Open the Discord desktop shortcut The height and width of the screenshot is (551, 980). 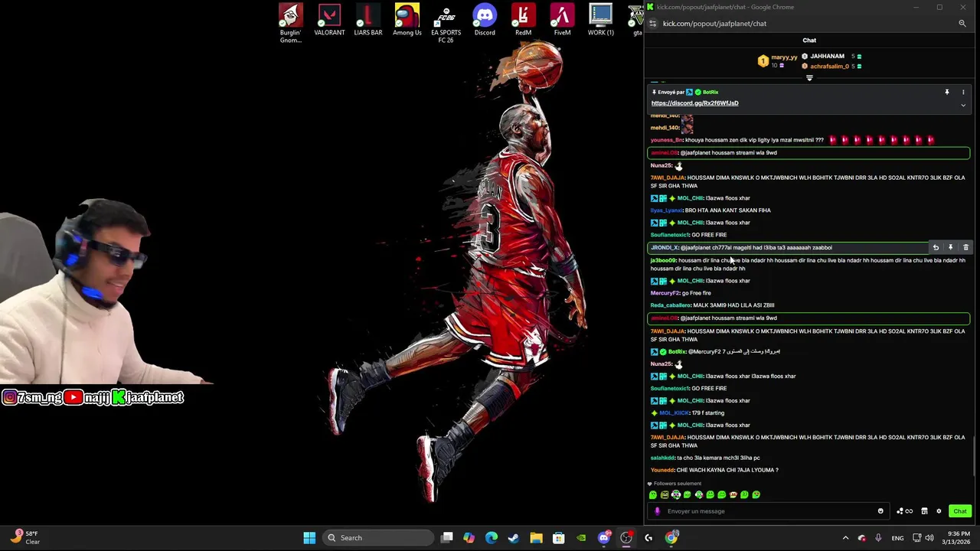pos(485,21)
